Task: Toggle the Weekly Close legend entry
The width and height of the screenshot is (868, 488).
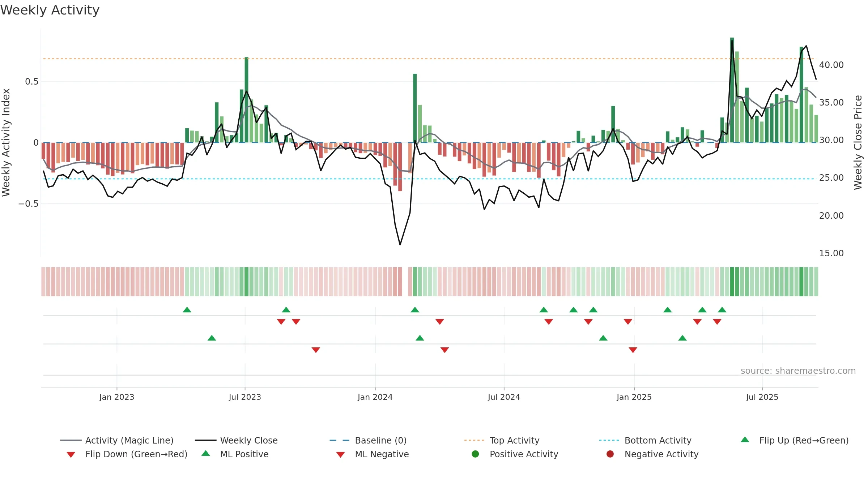Action: coord(236,440)
